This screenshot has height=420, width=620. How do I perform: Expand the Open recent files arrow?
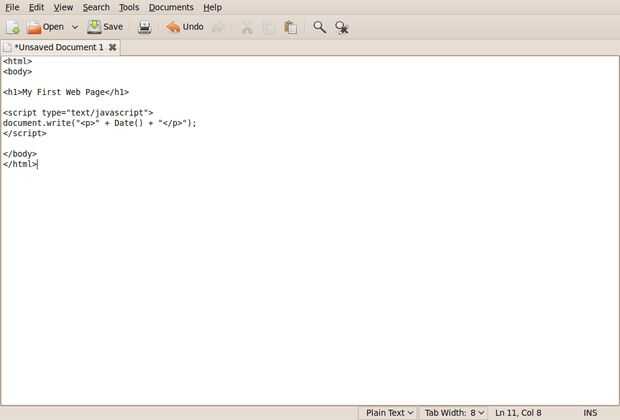coord(75,27)
